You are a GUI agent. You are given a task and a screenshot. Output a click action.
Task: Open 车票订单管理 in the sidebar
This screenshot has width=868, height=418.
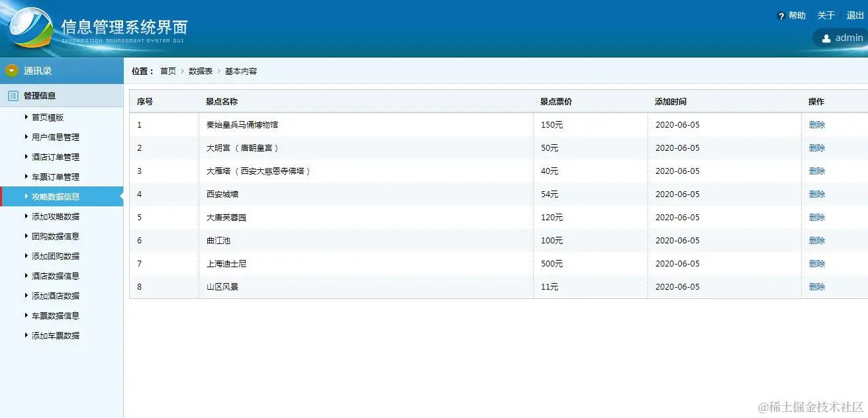(56, 177)
